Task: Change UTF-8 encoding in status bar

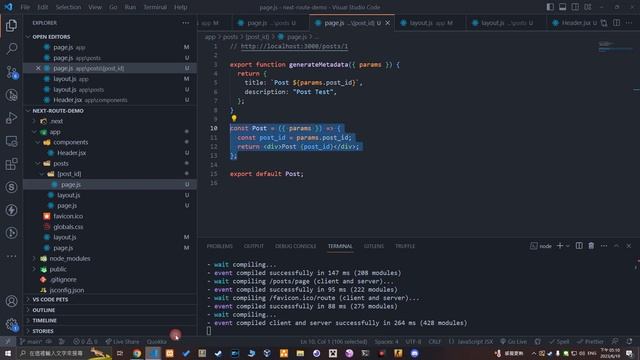Action: coord(413,342)
